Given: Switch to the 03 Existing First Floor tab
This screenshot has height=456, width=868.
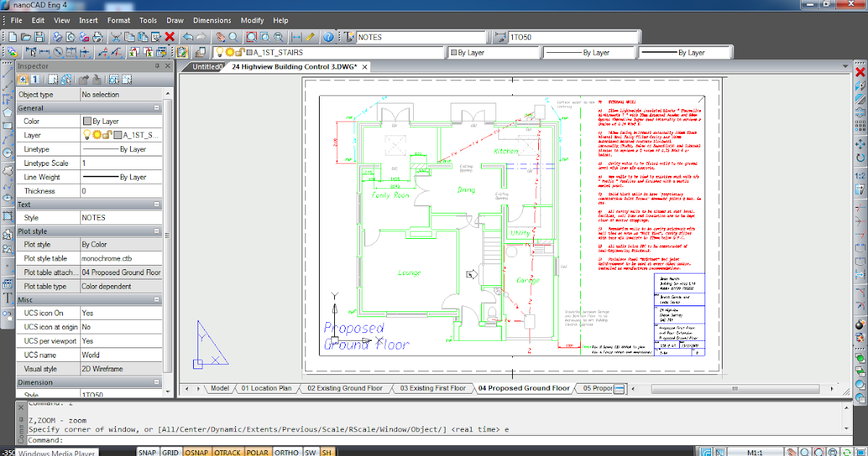Looking at the screenshot, I should [x=432, y=388].
